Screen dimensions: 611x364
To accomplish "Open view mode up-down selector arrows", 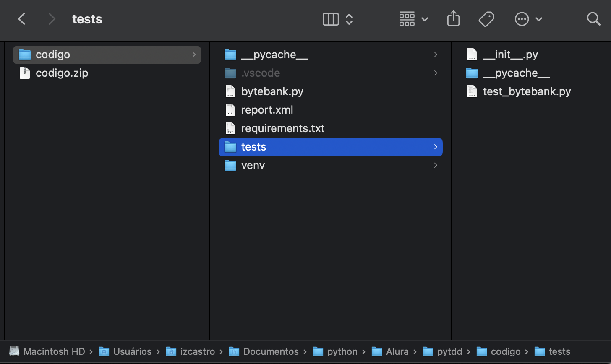I will [349, 19].
